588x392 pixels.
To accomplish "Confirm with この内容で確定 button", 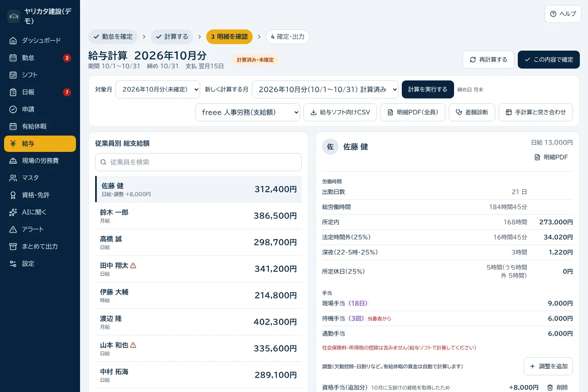I will click(549, 60).
